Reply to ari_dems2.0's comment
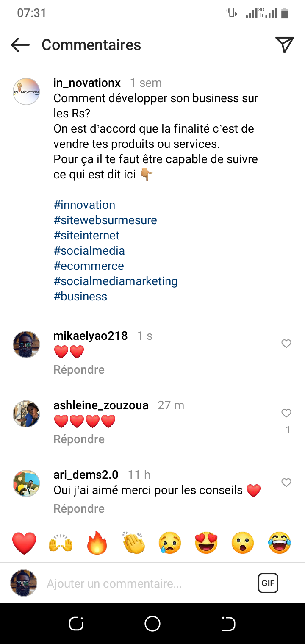This screenshot has width=305, height=644. click(x=79, y=509)
